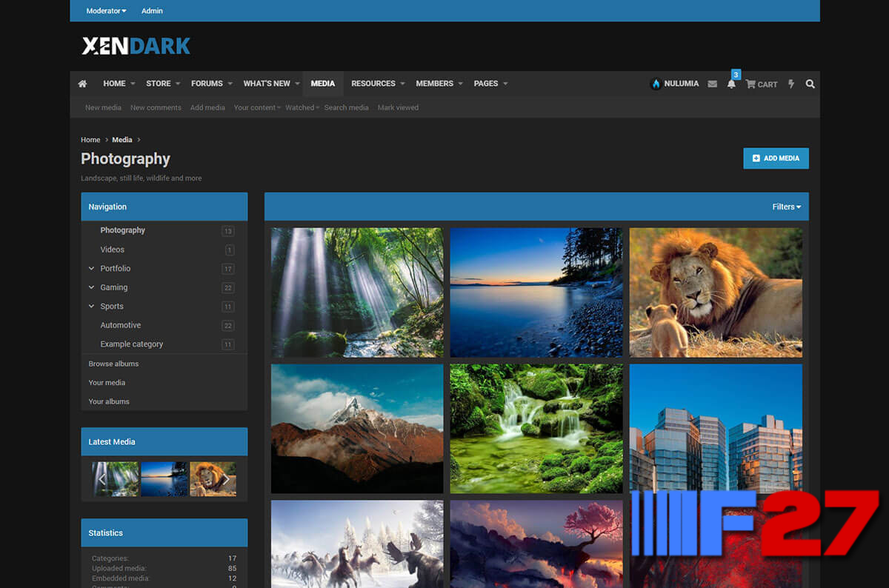Image resolution: width=889 pixels, height=588 pixels.
Task: Expand the Gaming category
Action: pyautogui.click(x=92, y=287)
